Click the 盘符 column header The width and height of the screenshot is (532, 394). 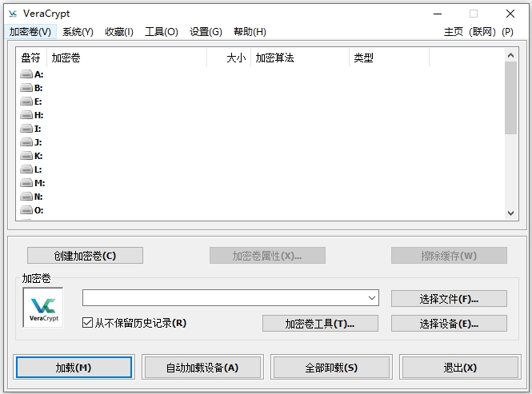31,58
